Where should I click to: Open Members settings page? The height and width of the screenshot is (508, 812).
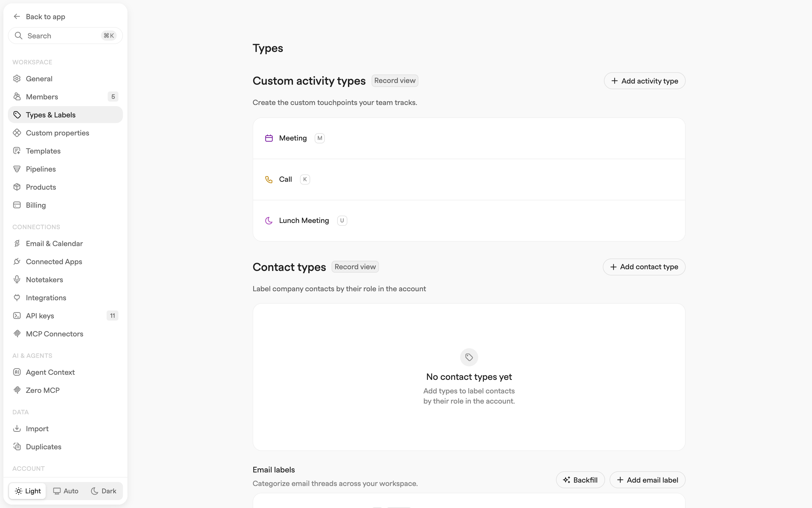coord(65,97)
